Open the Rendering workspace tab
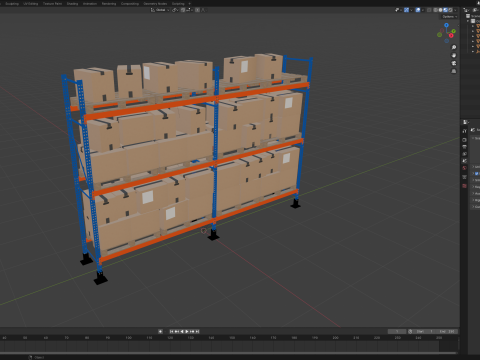480x360 pixels. 109,4
